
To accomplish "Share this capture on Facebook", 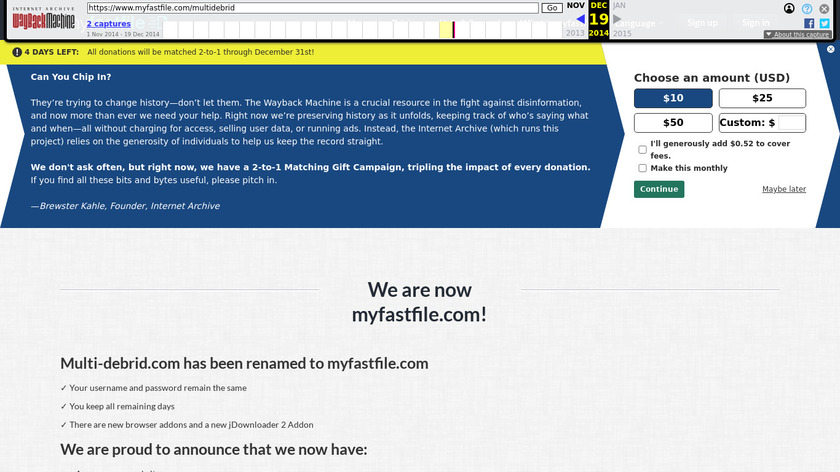I will [809, 23].
